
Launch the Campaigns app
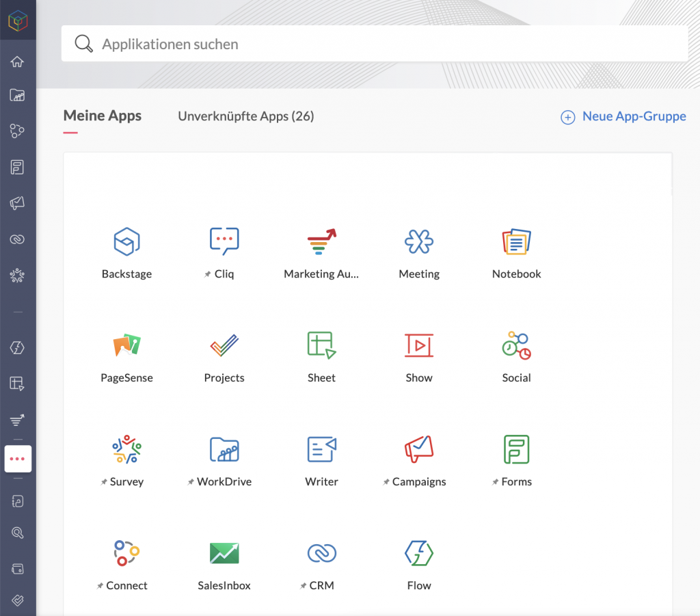419,449
